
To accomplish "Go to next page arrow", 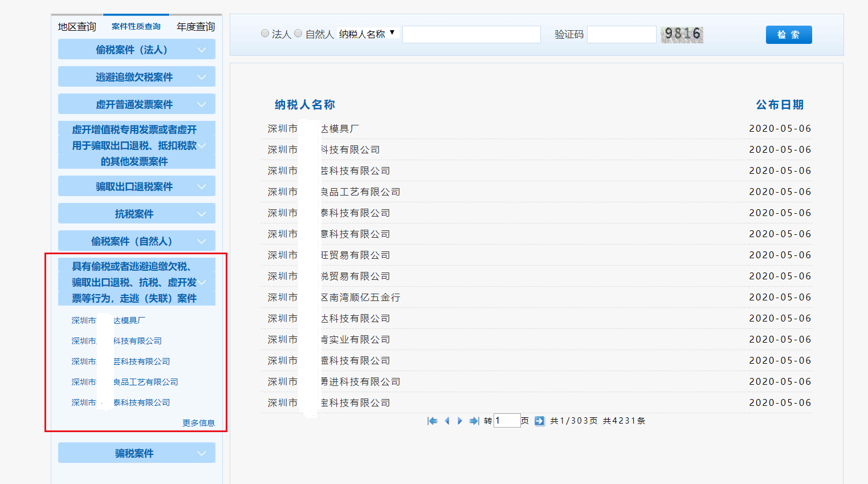I will [460, 421].
